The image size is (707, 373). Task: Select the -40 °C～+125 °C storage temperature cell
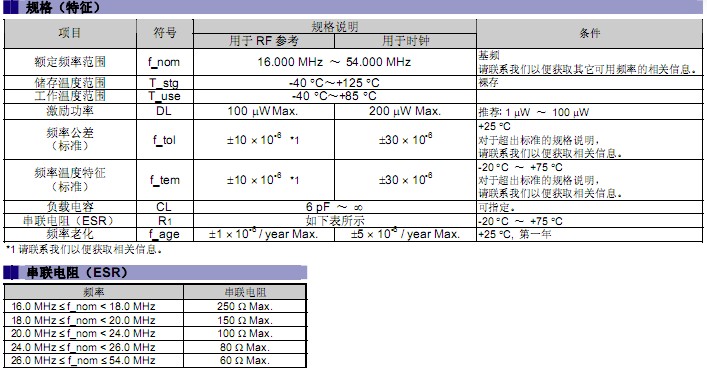[334, 83]
